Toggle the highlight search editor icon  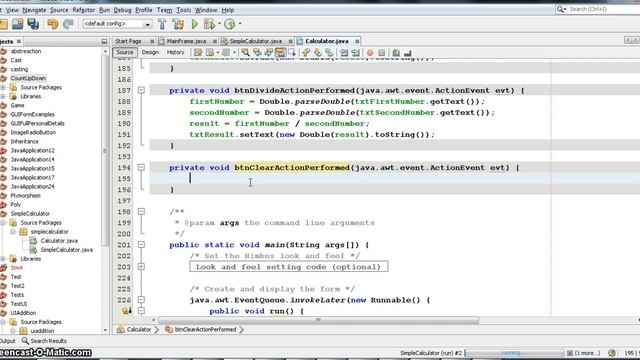pyautogui.click(x=280, y=53)
